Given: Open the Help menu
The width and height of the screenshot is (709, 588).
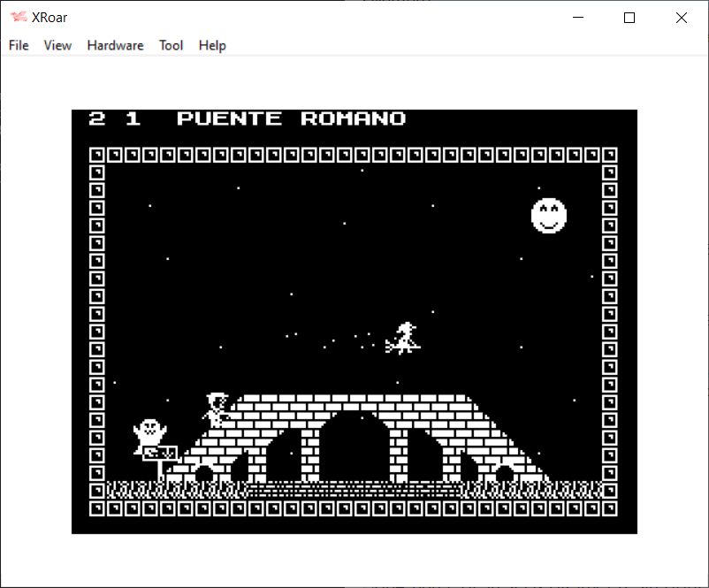Looking at the screenshot, I should (212, 45).
